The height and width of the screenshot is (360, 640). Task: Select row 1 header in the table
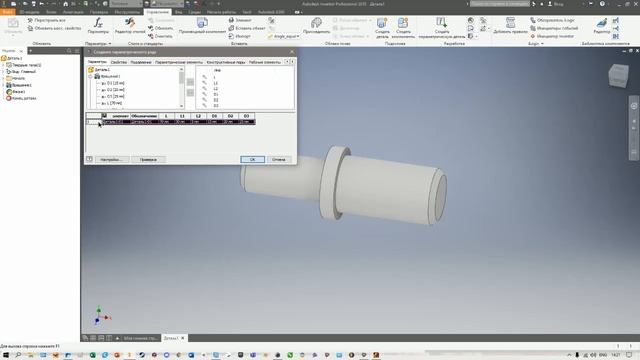coord(93,122)
